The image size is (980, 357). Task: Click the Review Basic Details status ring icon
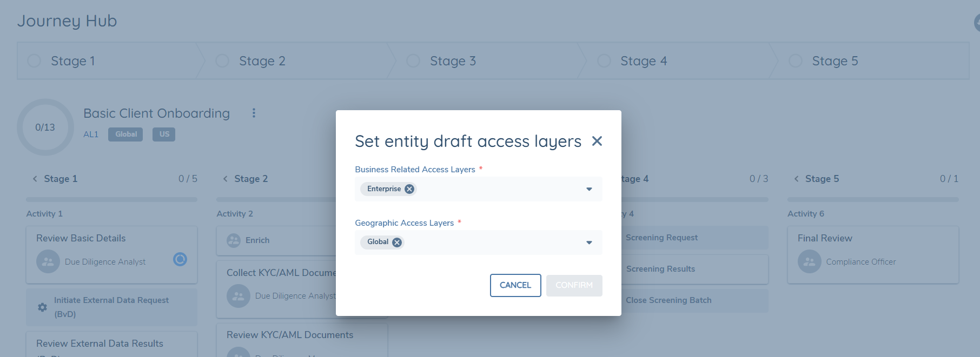180,259
